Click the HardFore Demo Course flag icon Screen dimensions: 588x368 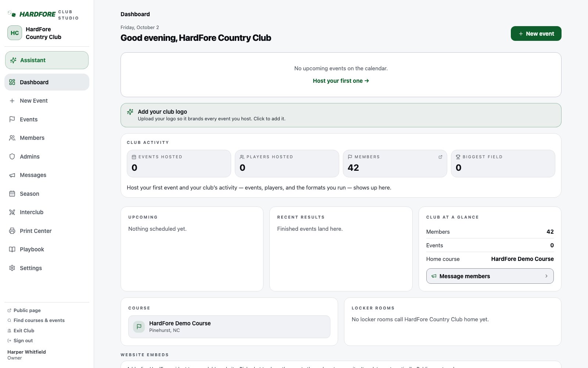pyautogui.click(x=139, y=326)
